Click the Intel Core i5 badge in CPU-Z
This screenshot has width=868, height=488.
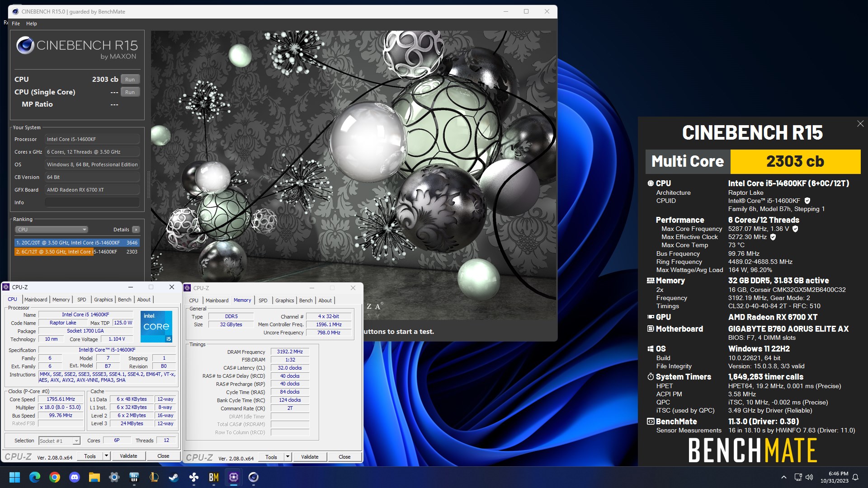[x=156, y=326]
